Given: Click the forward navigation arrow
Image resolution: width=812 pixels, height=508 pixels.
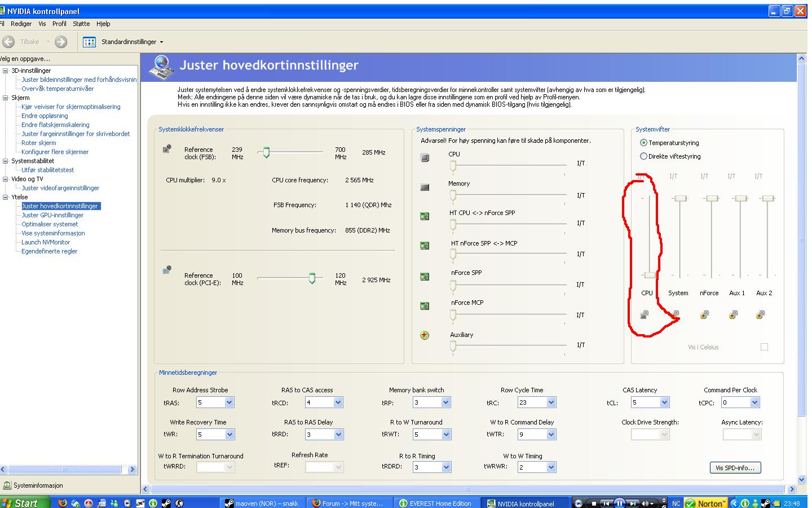Looking at the screenshot, I should click(61, 42).
